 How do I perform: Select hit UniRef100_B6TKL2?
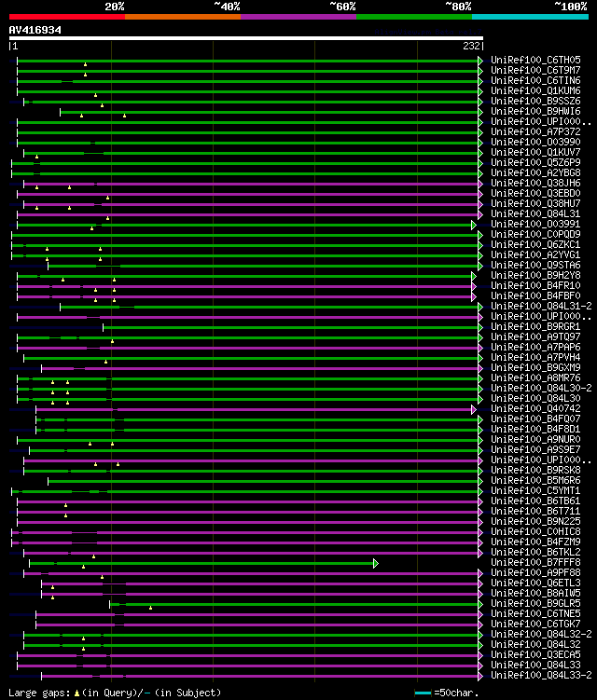coord(535,553)
